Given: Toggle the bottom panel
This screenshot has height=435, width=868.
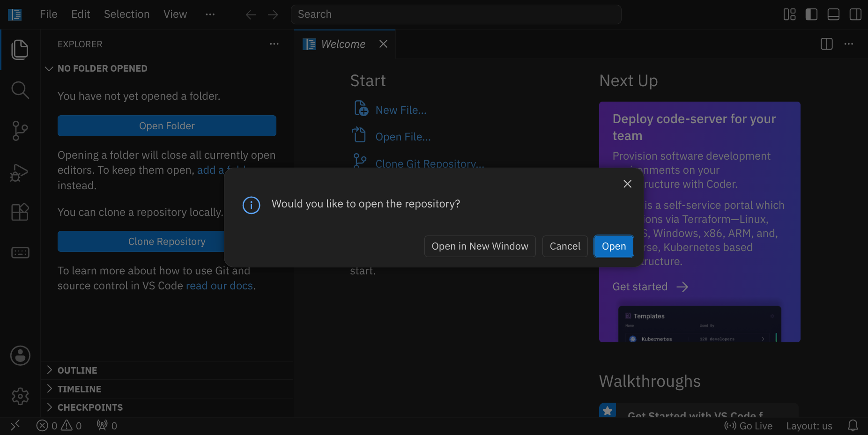Looking at the screenshot, I should pos(833,15).
